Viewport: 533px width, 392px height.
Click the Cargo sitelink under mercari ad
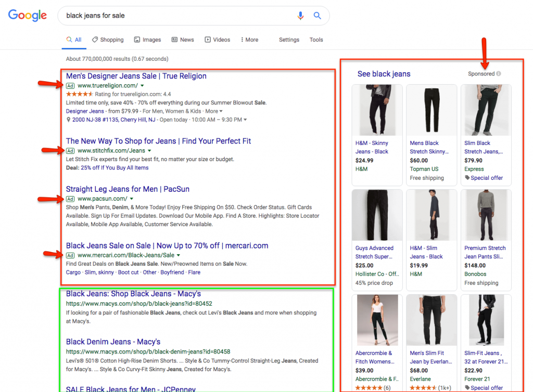pyautogui.click(x=73, y=272)
